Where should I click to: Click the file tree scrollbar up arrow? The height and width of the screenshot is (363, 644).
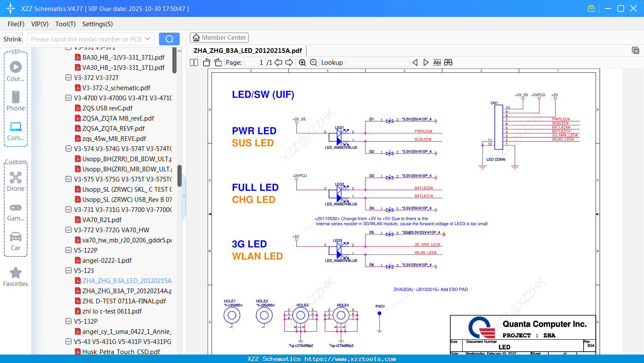tap(179, 51)
